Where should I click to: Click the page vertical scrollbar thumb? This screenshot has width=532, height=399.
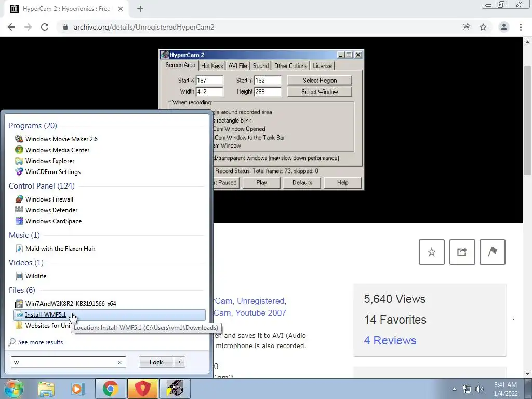click(528, 121)
